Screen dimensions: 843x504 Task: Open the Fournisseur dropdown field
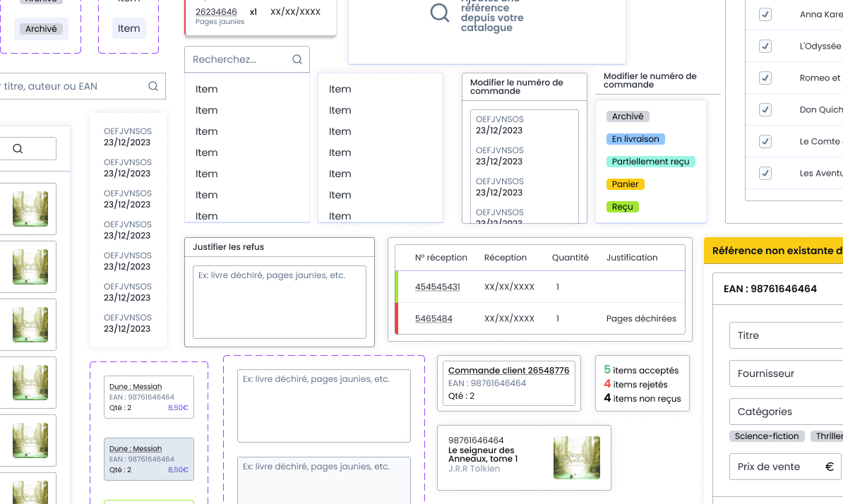pyautogui.click(x=785, y=373)
